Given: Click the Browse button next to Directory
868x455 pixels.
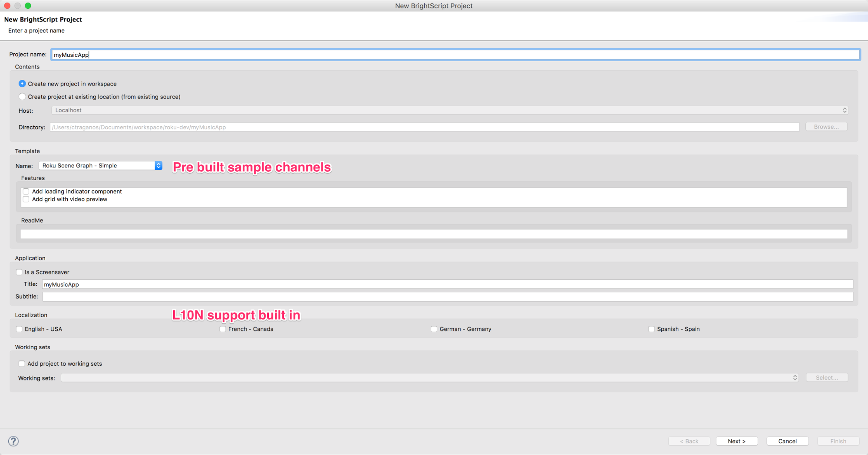Looking at the screenshot, I should click(x=825, y=126).
